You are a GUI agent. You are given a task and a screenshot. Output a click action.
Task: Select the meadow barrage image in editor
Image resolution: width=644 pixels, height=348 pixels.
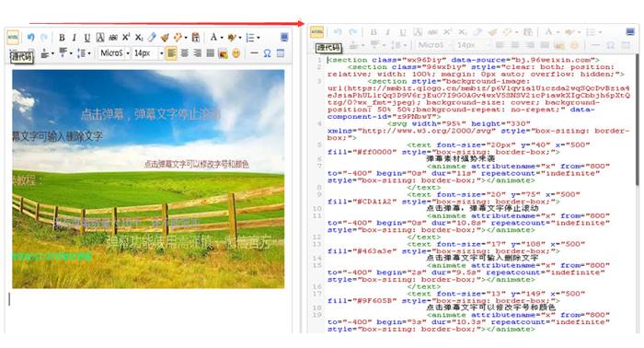tap(148, 179)
